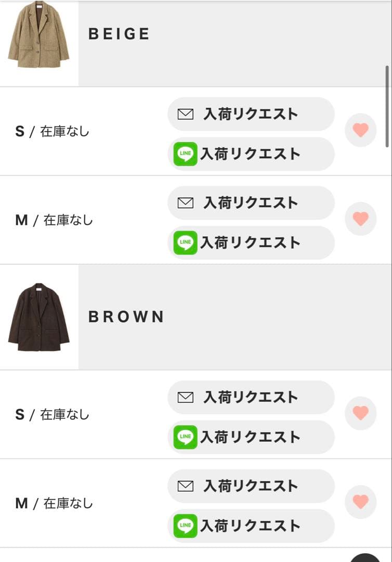Favorite the BROWN size S heart icon
The height and width of the screenshot is (562, 392).
pyautogui.click(x=360, y=413)
